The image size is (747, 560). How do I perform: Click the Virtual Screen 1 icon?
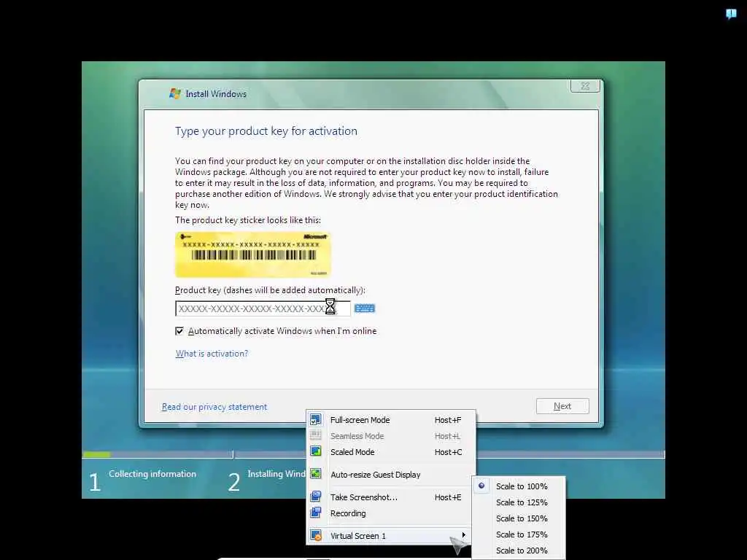(x=315, y=535)
